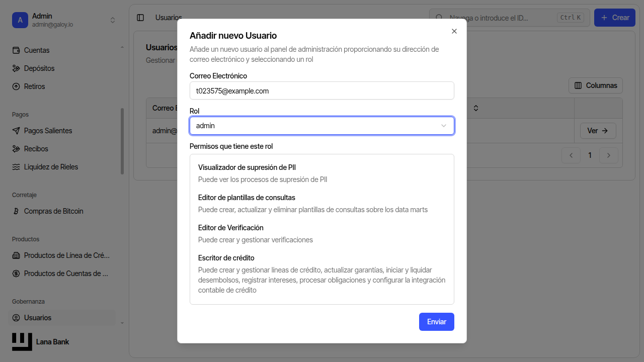Click page number 1 in pagination
The width and height of the screenshot is (644, 362).
point(590,155)
